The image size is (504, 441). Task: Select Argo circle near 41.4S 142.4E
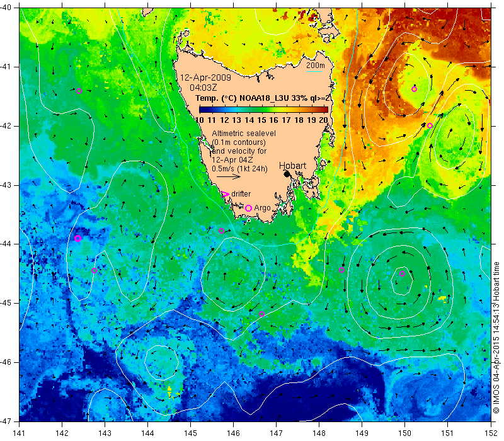point(79,91)
